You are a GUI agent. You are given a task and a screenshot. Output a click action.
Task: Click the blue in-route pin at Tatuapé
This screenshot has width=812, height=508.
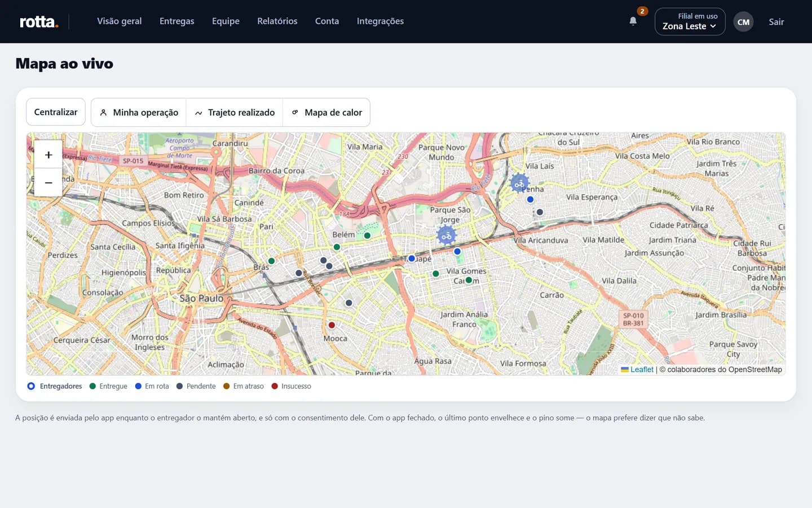(412, 259)
